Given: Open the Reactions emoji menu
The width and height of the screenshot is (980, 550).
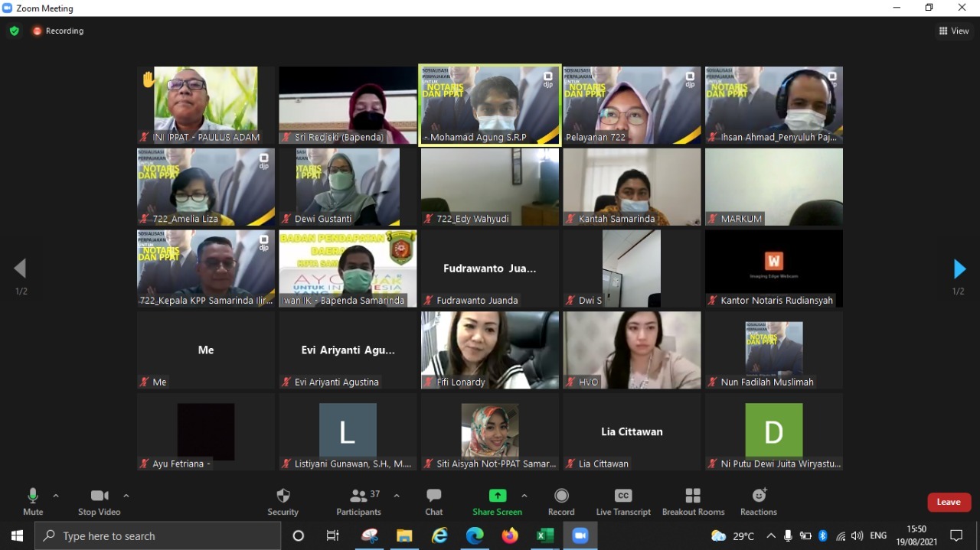Looking at the screenshot, I should (758, 501).
